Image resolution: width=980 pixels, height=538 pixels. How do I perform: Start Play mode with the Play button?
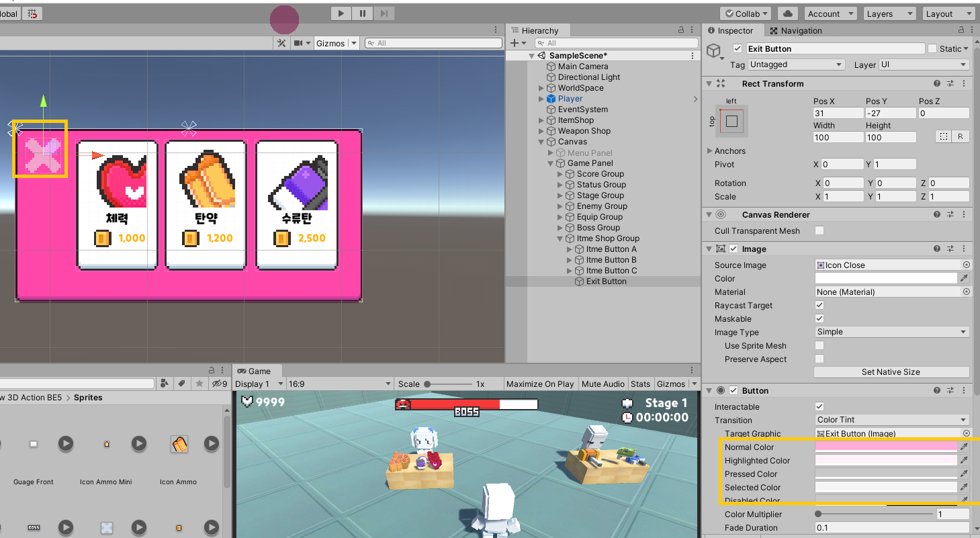pyautogui.click(x=341, y=13)
